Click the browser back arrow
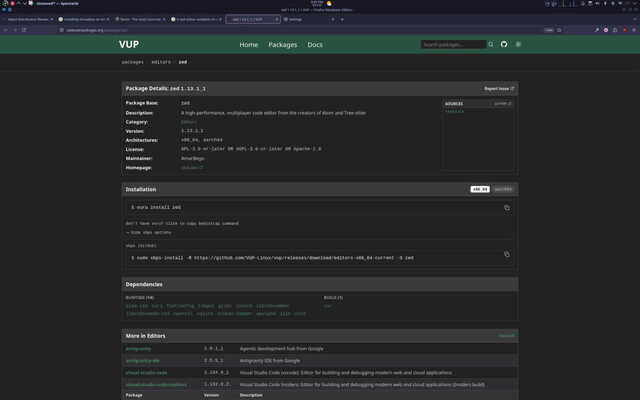This screenshot has height=400, width=640. coord(6,30)
